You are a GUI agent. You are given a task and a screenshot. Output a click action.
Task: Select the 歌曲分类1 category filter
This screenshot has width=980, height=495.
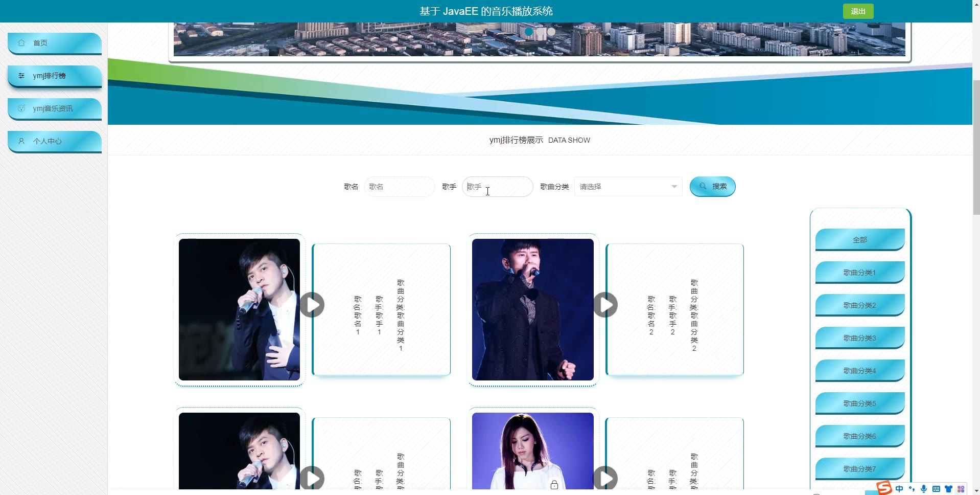pyautogui.click(x=860, y=272)
